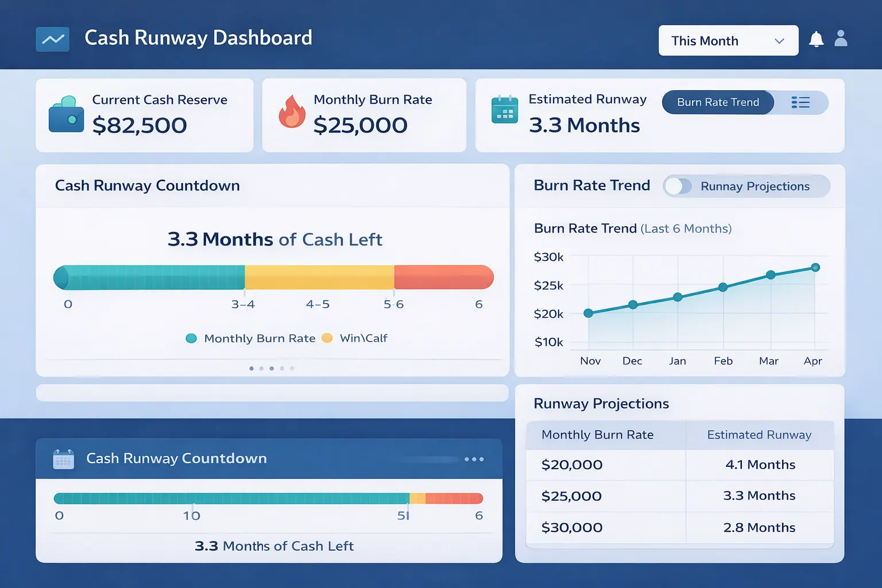The width and height of the screenshot is (882, 588).
Task: Click the wallet icon beside Current Cash Reserve
Action: pyautogui.click(x=66, y=114)
